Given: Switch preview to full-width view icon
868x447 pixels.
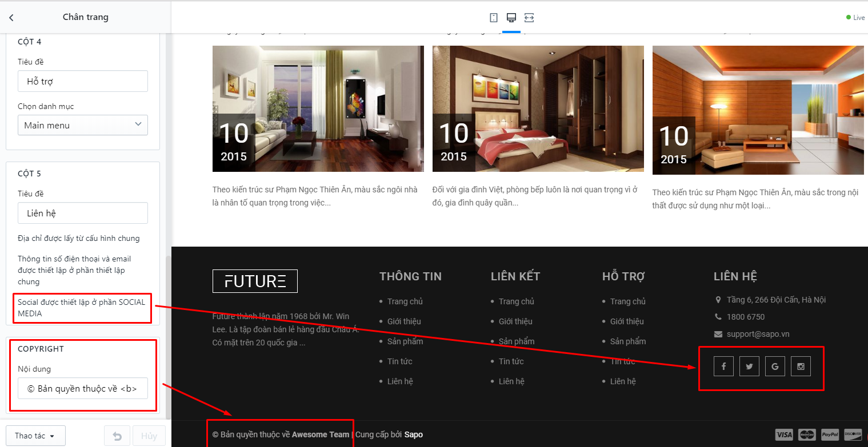Looking at the screenshot, I should [x=529, y=18].
